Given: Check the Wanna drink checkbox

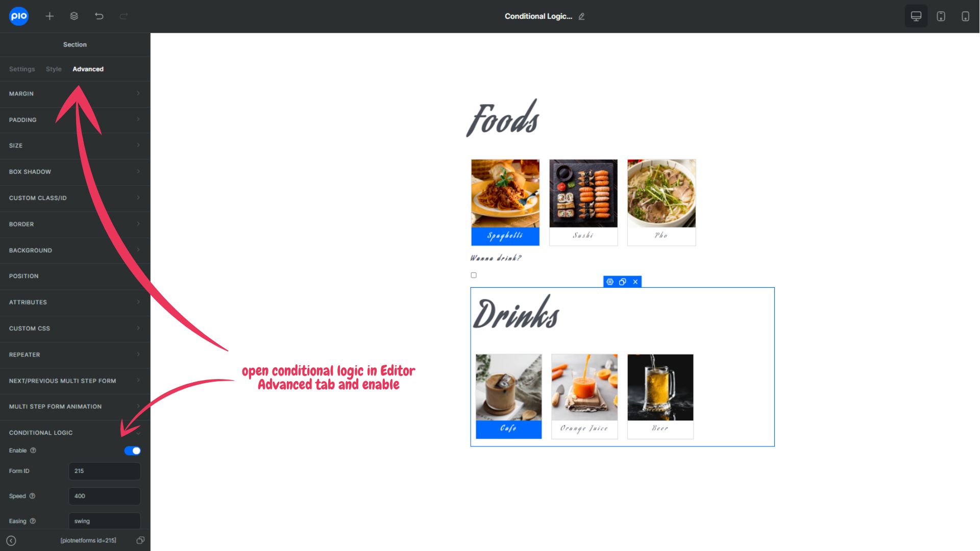Looking at the screenshot, I should [x=473, y=274].
